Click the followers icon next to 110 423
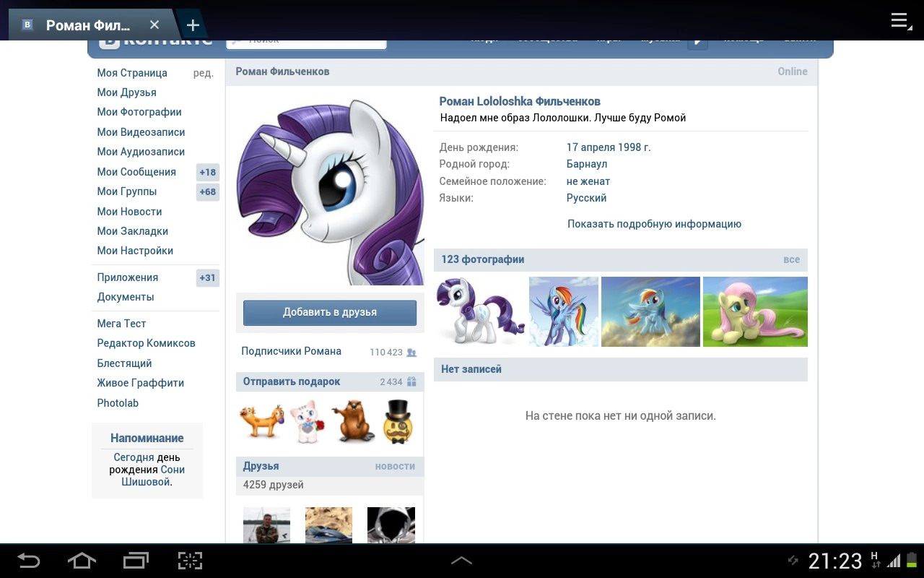The width and height of the screenshot is (924, 578). coord(411,353)
